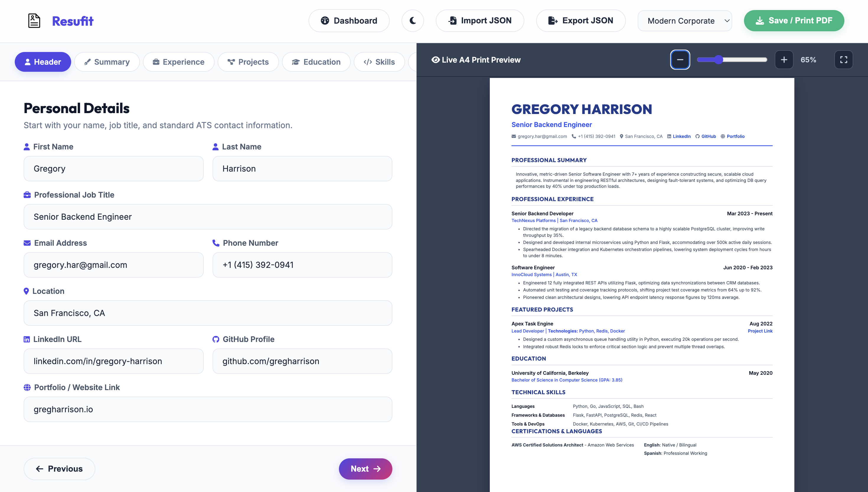
Task: Click the Portfolio / Website Link field
Action: tap(208, 409)
